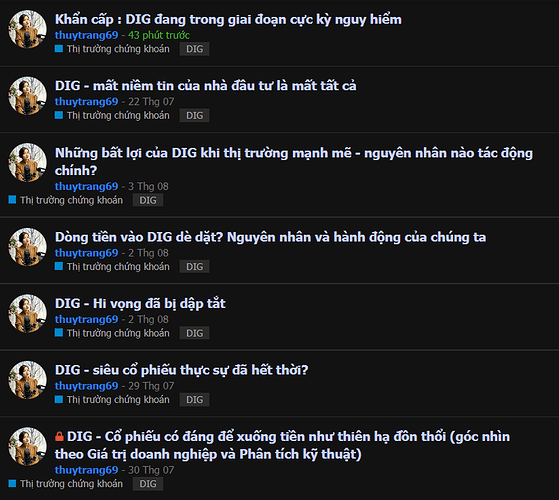Open locked topic 'DIG - Cổ phiếu có đáng'
The width and height of the screenshot is (559, 500).
pyautogui.click(x=282, y=445)
